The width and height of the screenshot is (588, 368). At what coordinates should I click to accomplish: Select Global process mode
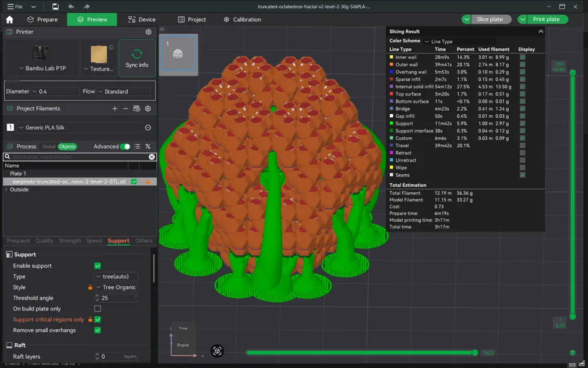[48, 147]
